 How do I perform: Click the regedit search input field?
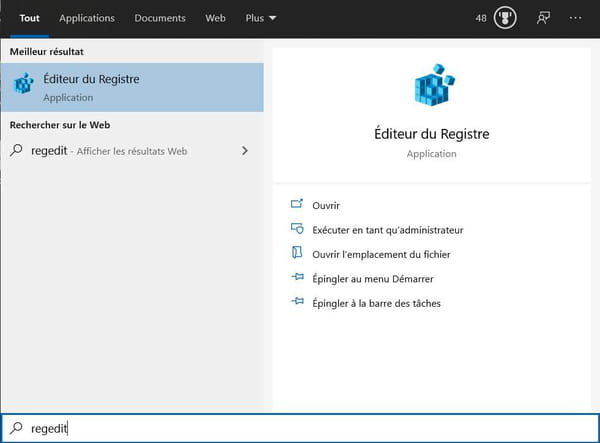pos(300,428)
